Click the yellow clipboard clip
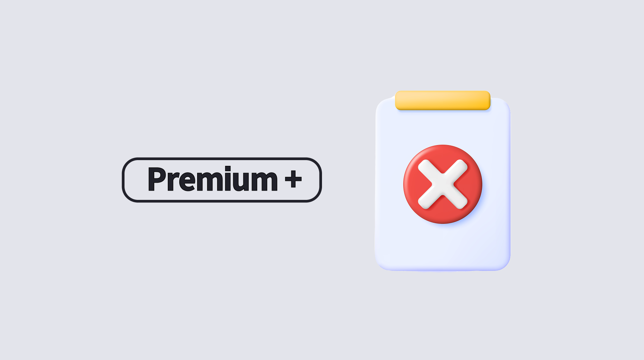This screenshot has height=360, width=644. point(443,100)
